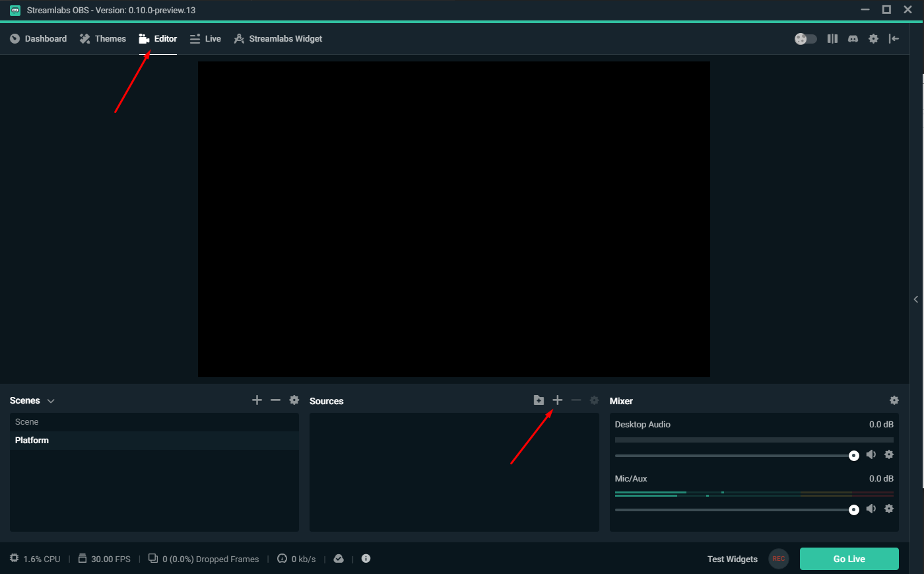Click the bandwidth kb/s icon

pyautogui.click(x=282, y=558)
